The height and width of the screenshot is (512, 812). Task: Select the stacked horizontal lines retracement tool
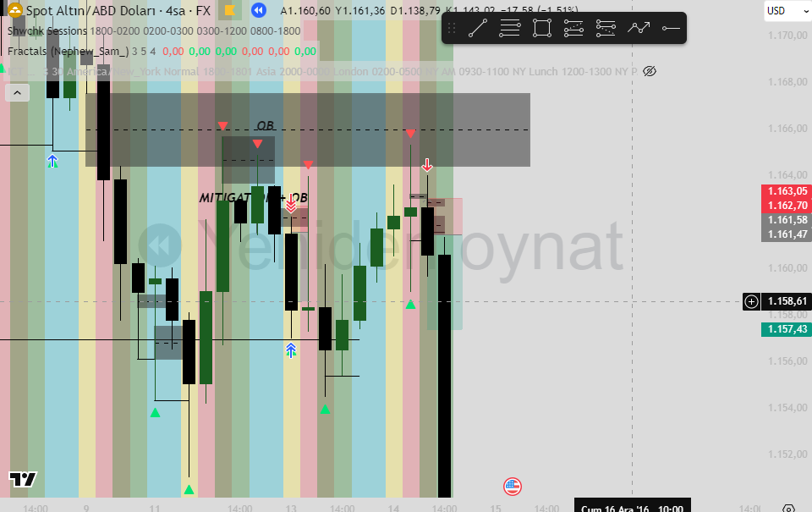click(509, 28)
